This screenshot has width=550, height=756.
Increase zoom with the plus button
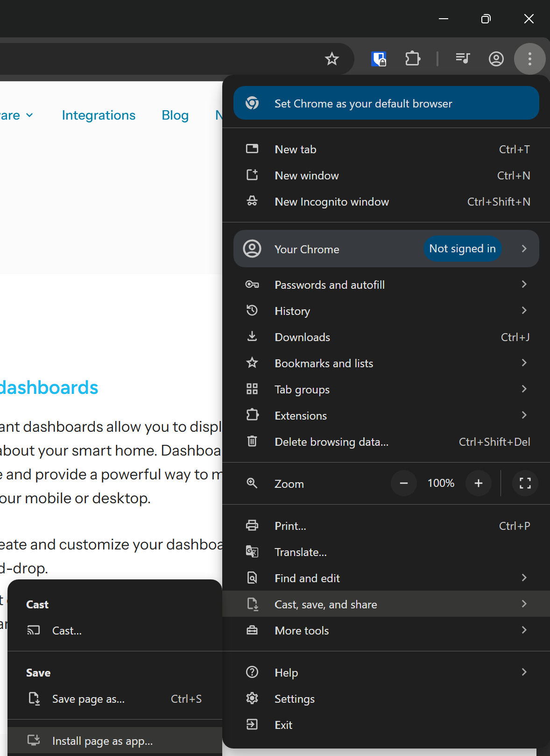pos(478,483)
